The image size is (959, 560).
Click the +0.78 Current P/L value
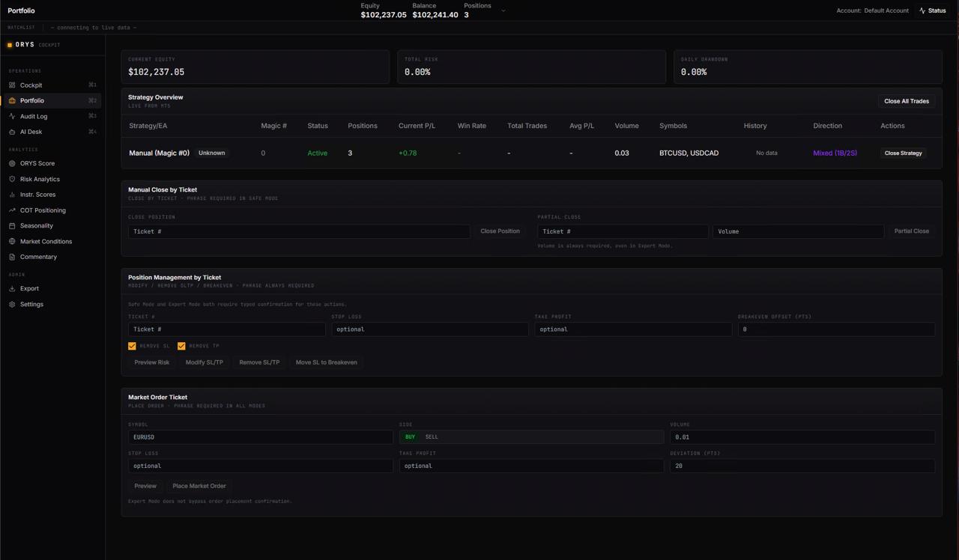click(x=408, y=153)
